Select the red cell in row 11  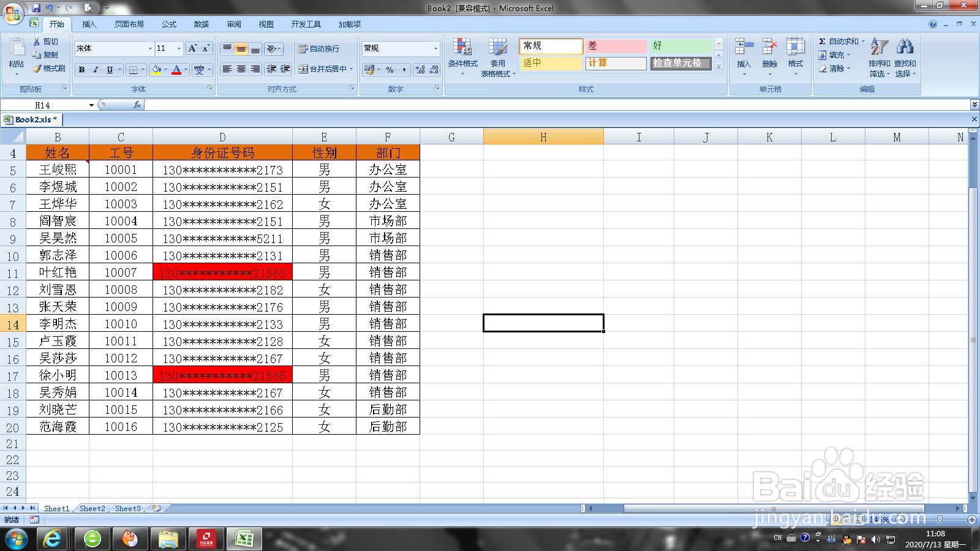point(222,272)
